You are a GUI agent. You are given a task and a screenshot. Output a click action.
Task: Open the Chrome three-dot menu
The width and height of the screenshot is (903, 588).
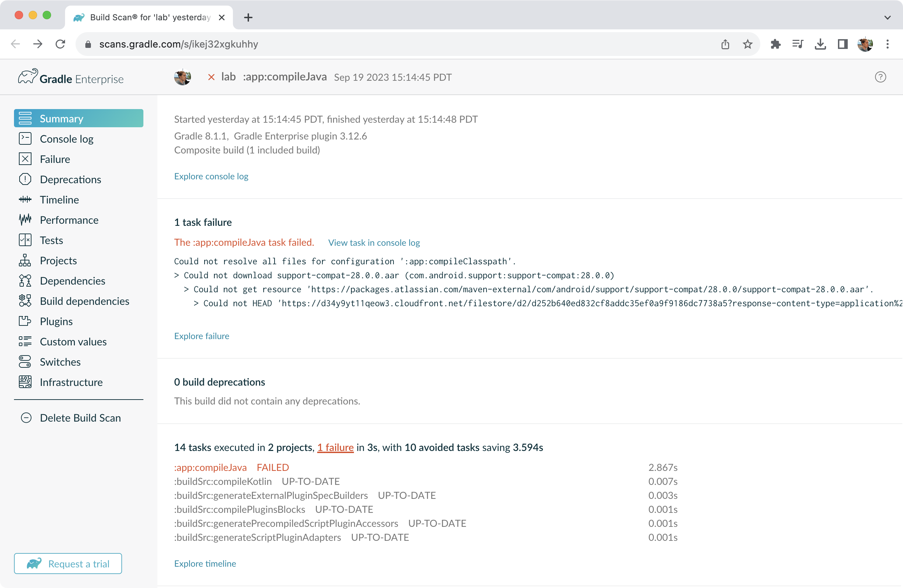point(887,44)
